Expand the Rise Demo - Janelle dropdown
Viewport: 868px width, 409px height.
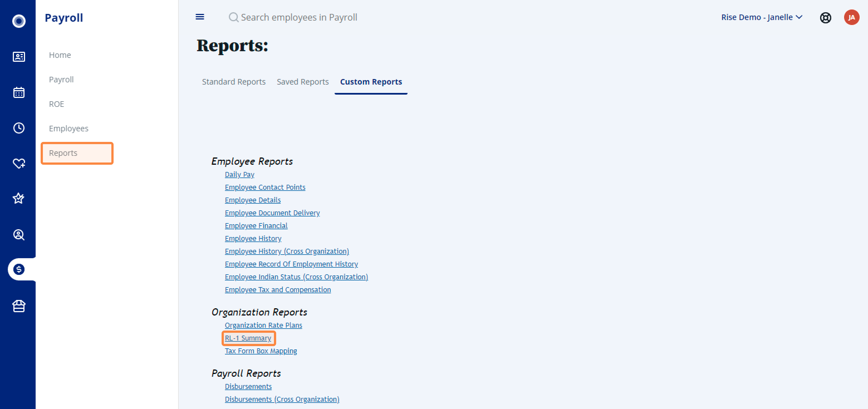(x=762, y=17)
